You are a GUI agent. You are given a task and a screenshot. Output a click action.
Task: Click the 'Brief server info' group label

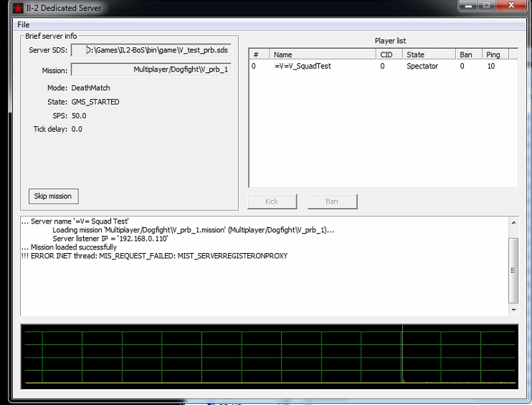click(51, 36)
